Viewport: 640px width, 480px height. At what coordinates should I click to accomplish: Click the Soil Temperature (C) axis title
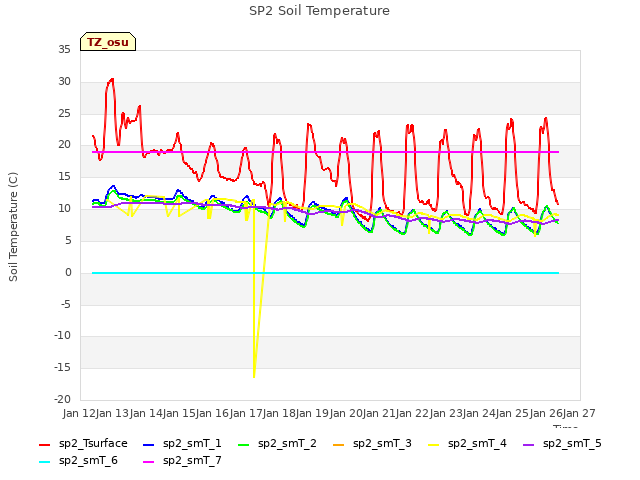(x=13, y=227)
